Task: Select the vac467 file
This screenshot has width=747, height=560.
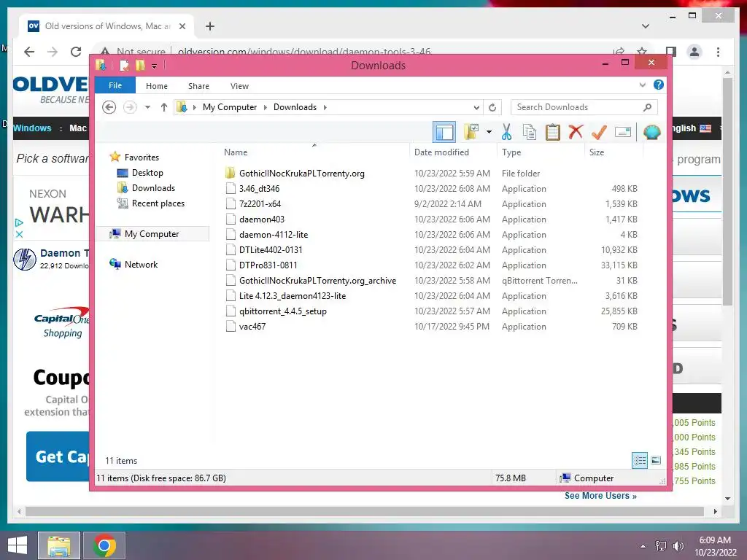Action: click(x=252, y=326)
